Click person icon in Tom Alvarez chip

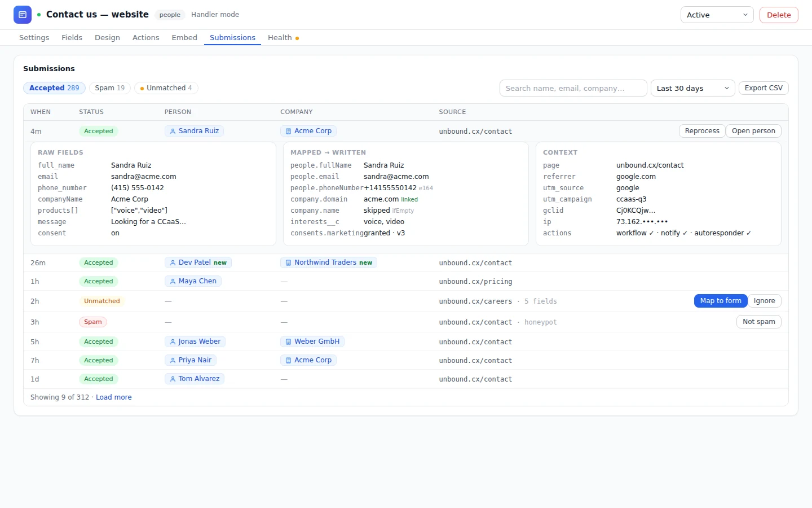coord(173,379)
